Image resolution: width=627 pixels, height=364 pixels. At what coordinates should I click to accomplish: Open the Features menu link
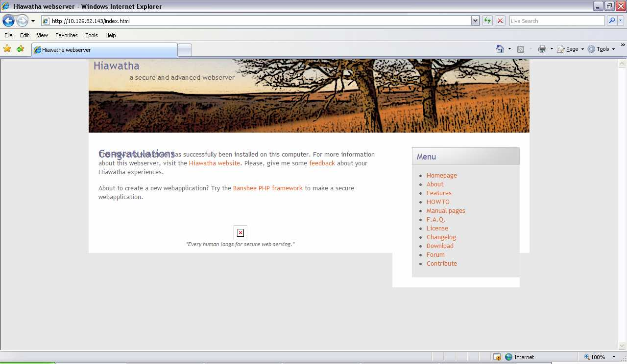point(439,193)
